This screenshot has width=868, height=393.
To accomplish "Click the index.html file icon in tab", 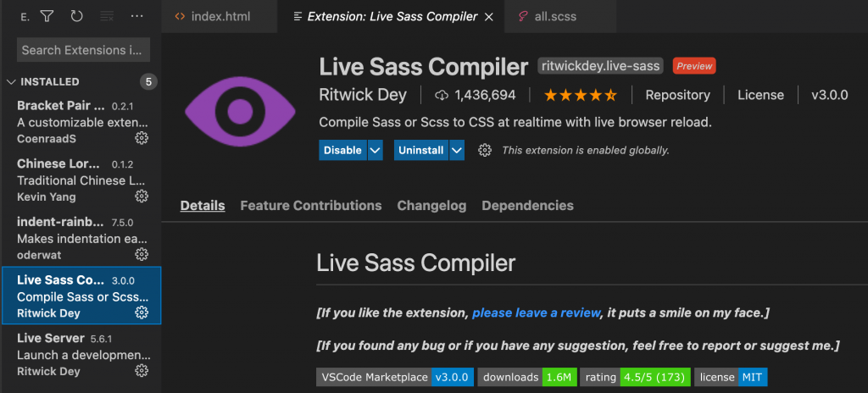I will 180,17.
